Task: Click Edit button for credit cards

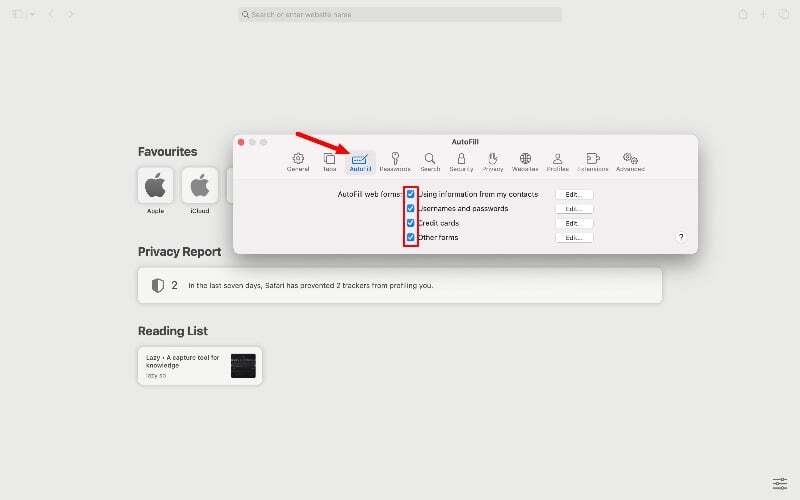Action: pos(574,223)
